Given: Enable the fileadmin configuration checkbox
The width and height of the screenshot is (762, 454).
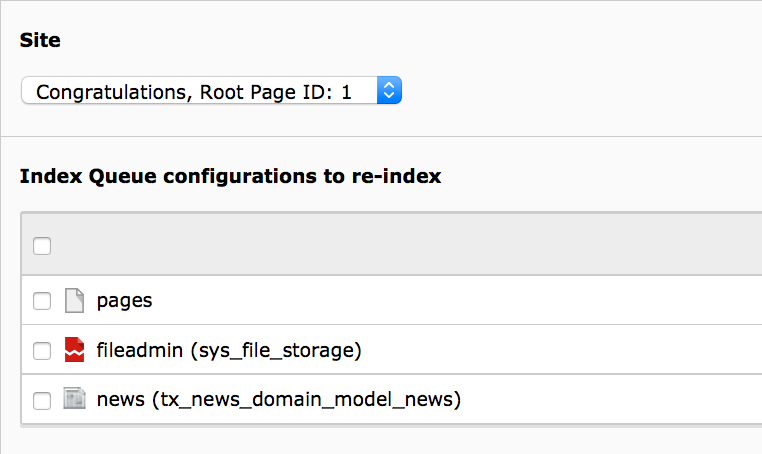Looking at the screenshot, I should pos(42,351).
